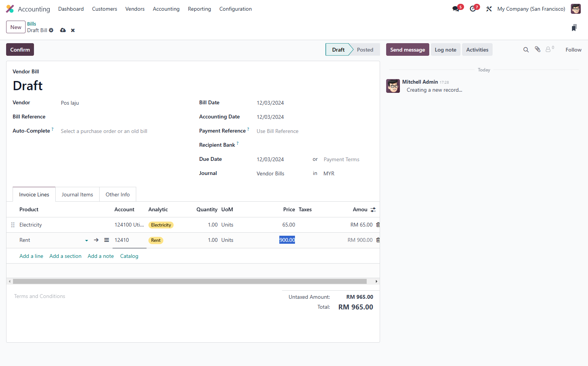This screenshot has height=366, width=588.
Task: Search messages in the chatter
Action: pyautogui.click(x=526, y=50)
